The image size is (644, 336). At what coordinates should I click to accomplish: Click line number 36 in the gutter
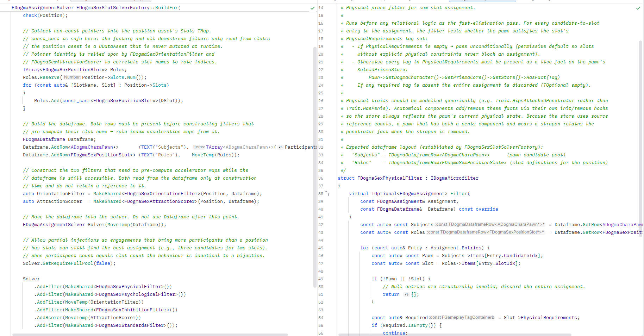click(x=320, y=178)
